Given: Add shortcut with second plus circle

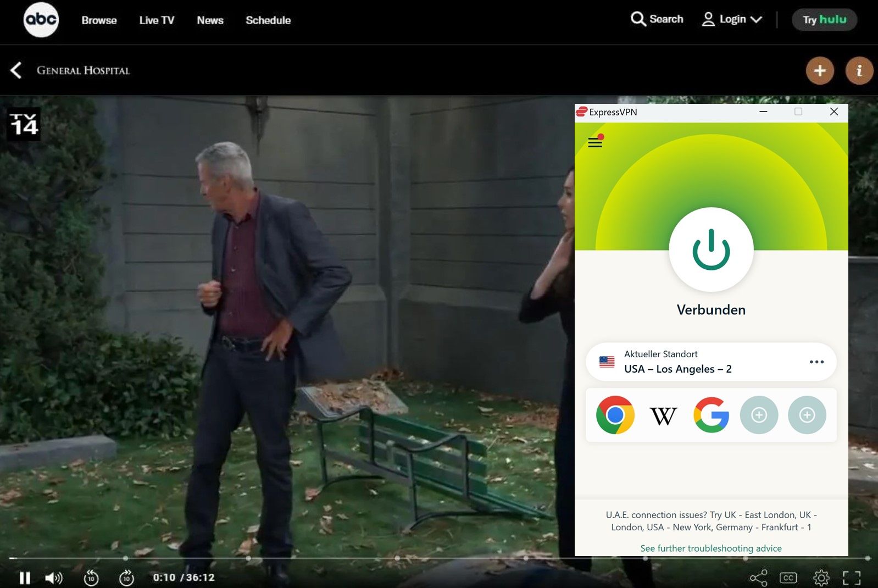Looking at the screenshot, I should 807,415.
